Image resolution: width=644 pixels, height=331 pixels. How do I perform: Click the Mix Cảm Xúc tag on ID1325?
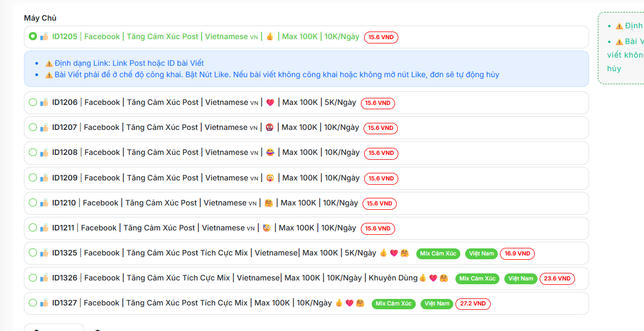pos(438,254)
